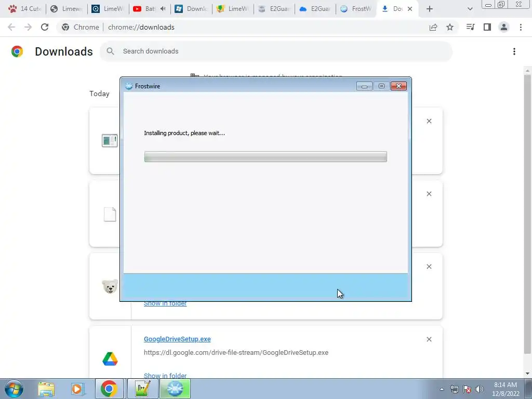Viewport: 532px width, 399px height.
Task: Open the volume speaker icon
Action: point(480,389)
